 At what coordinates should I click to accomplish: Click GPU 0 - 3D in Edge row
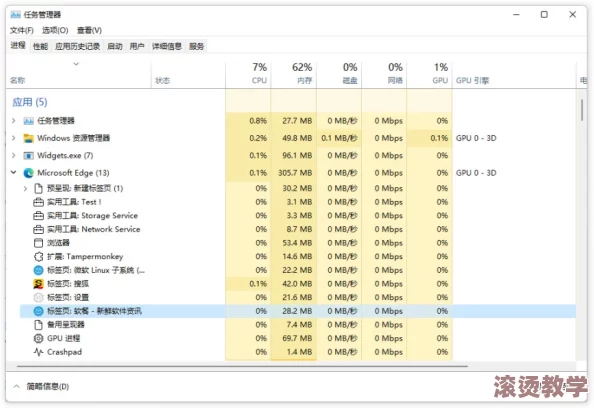pyautogui.click(x=476, y=173)
